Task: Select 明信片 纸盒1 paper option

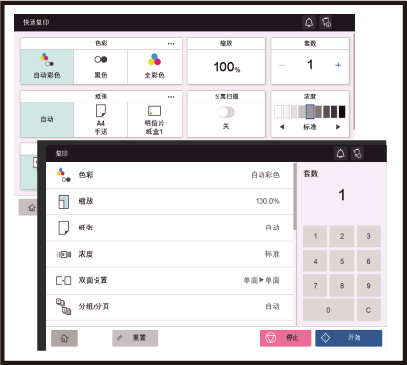Action: pyautogui.click(x=155, y=119)
